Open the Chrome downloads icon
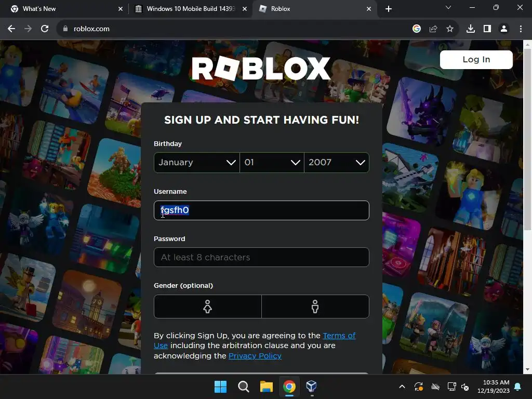532x399 pixels. coord(471,29)
